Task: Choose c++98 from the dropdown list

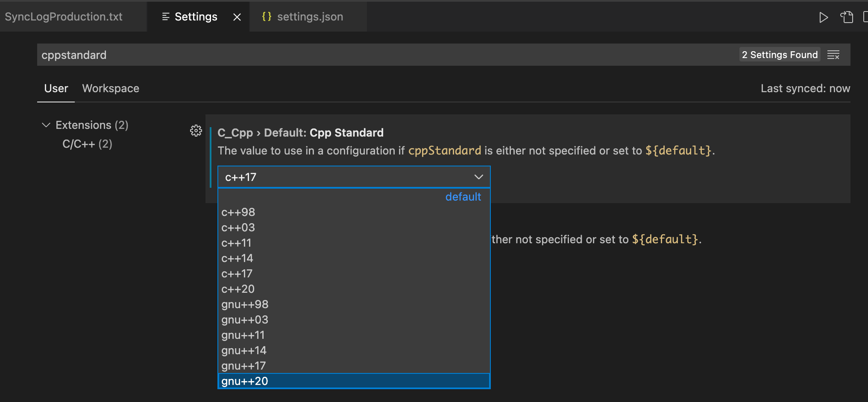Action: (354, 212)
